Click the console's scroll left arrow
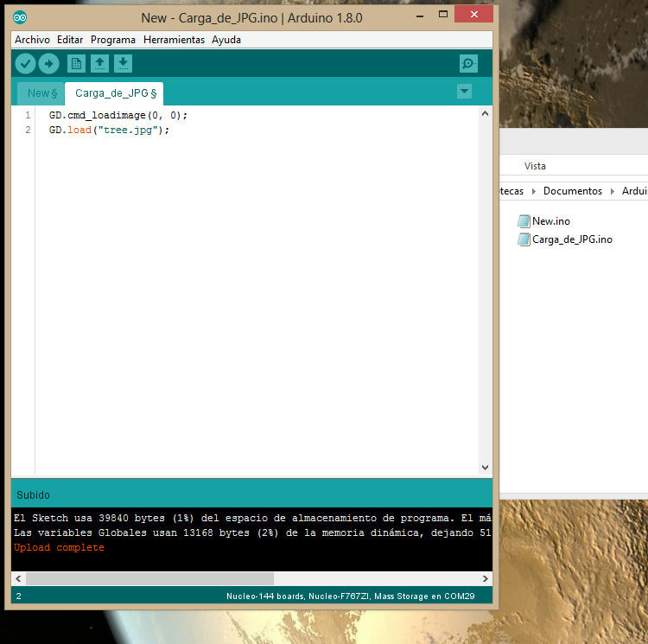Screen dimensions: 648x644 point(18,578)
